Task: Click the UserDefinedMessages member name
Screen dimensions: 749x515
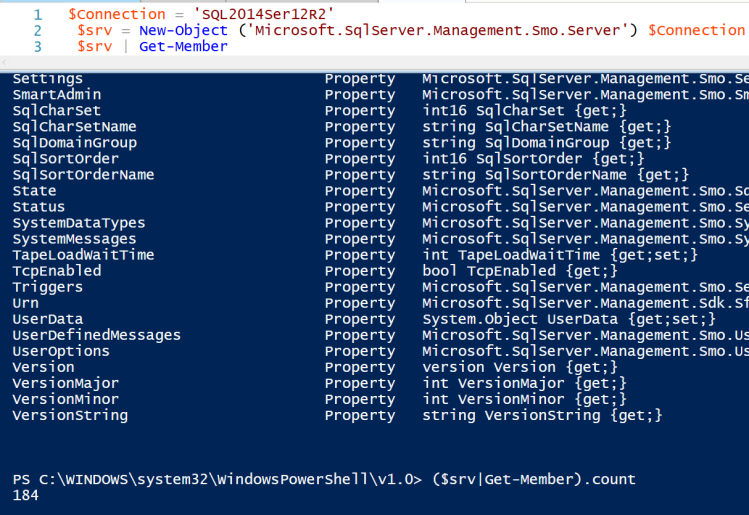Action: coord(97,335)
